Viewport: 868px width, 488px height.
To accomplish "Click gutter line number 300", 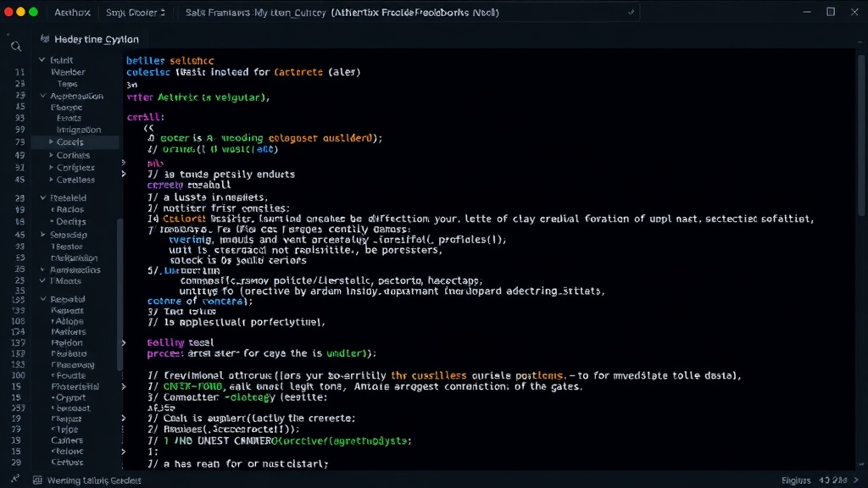I will [x=19, y=375].
